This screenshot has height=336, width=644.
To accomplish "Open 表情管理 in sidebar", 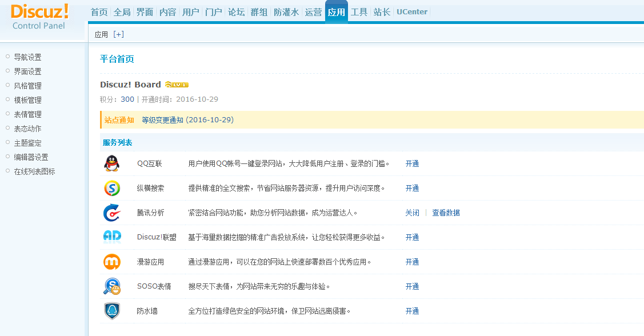I will click(27, 114).
